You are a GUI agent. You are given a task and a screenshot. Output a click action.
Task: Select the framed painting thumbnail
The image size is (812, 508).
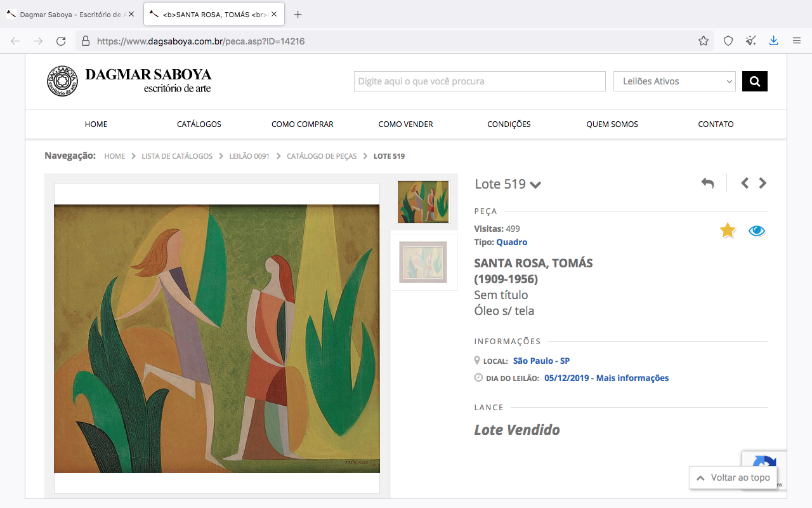coord(423,262)
